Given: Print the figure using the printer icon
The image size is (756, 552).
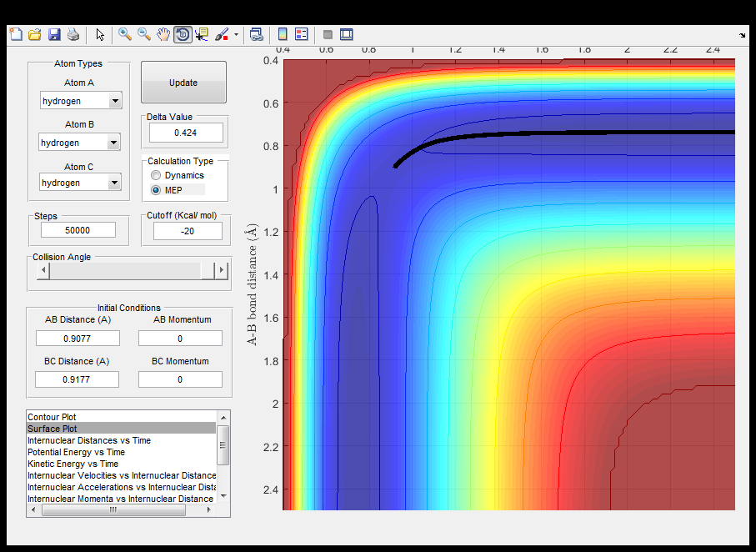Looking at the screenshot, I should tap(73, 34).
